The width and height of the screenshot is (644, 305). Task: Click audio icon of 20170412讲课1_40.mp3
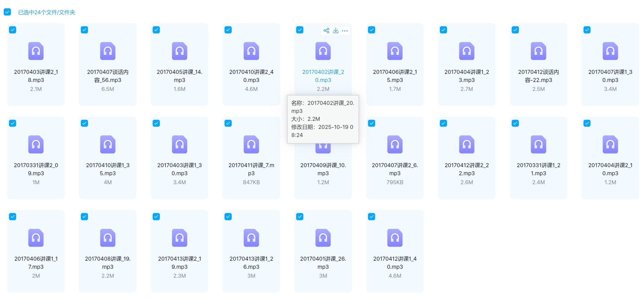tap(395, 238)
